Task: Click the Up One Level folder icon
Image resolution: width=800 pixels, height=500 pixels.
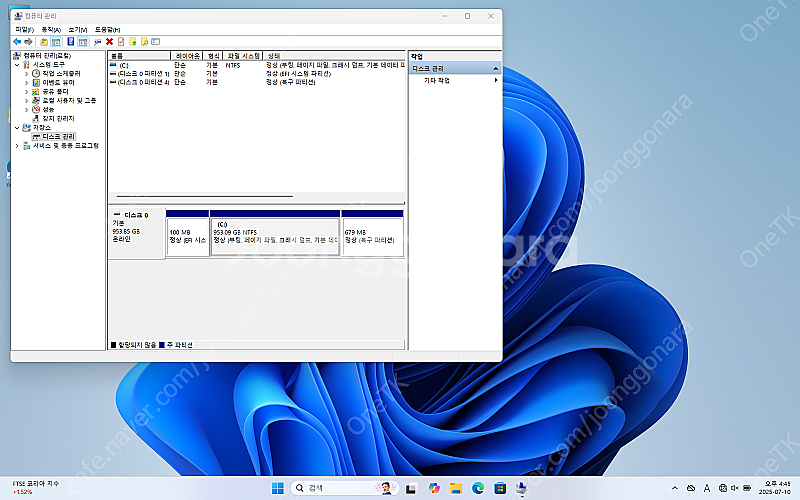Action: 44,42
